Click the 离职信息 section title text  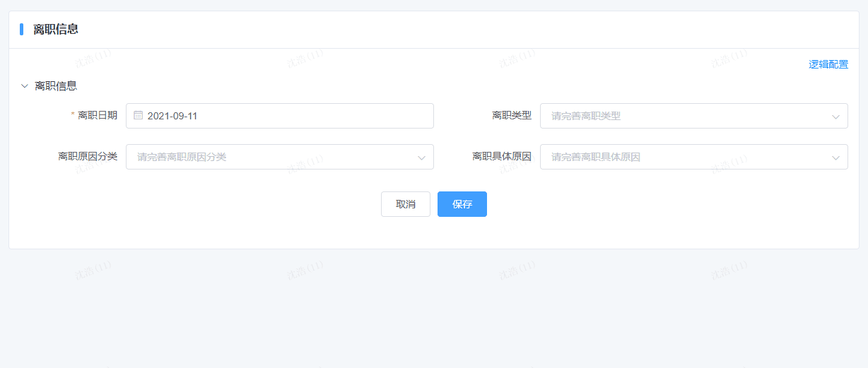(56, 85)
